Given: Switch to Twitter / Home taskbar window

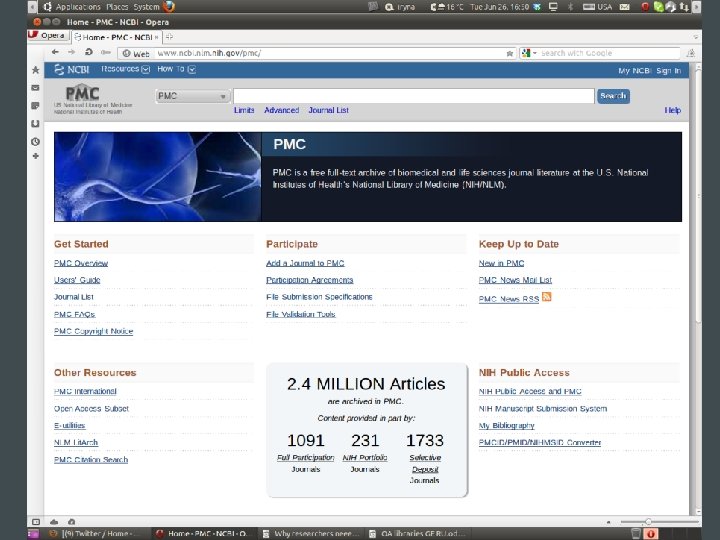Looking at the screenshot, I should pos(93,534).
